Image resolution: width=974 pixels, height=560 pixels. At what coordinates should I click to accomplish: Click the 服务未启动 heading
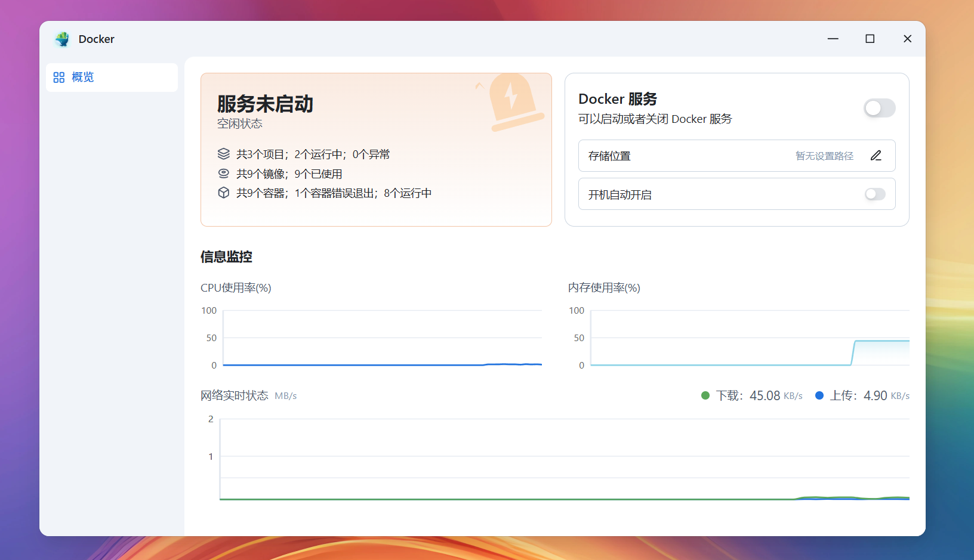265,104
